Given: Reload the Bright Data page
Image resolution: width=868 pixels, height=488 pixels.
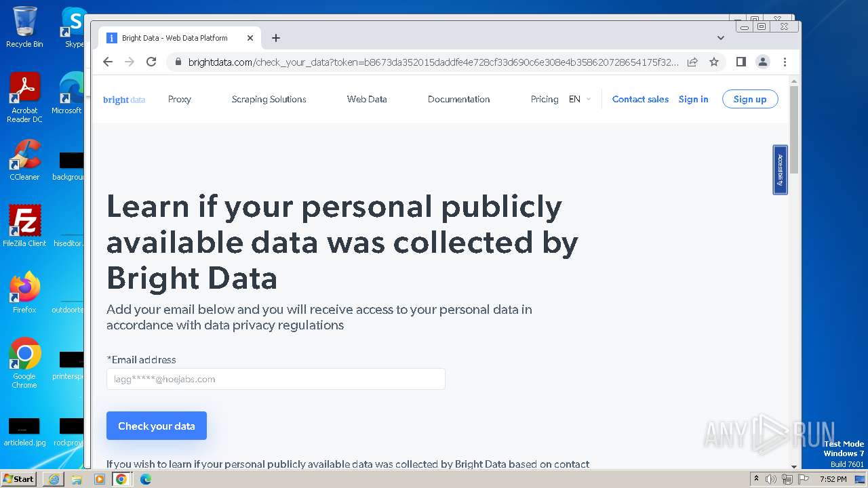Looking at the screenshot, I should click(151, 62).
